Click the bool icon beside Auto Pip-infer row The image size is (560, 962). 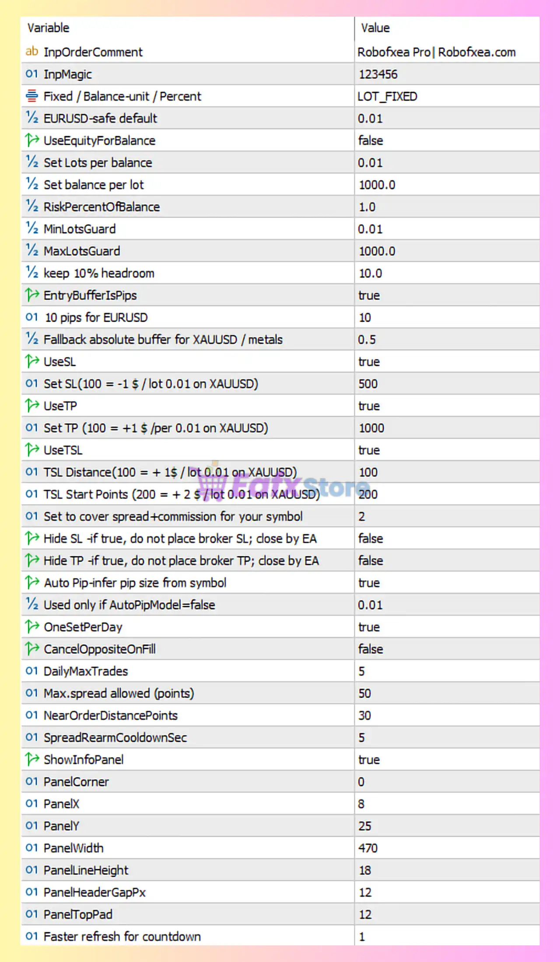pos(31,582)
